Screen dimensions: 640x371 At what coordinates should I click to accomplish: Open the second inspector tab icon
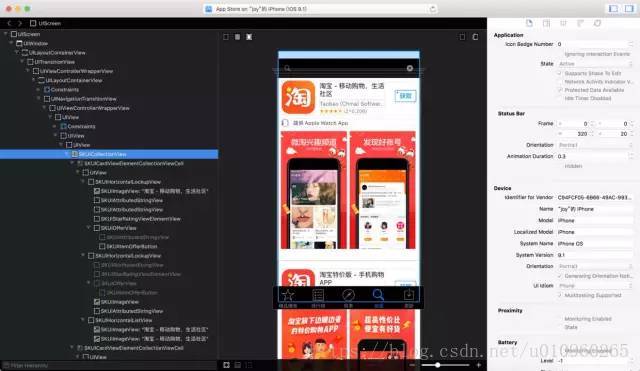546,23
